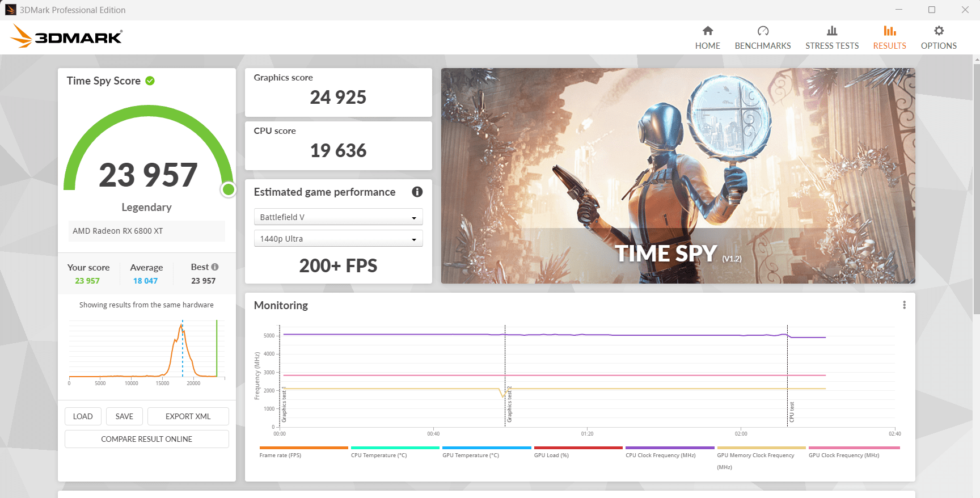
Task: Click the EXPORT XML button
Action: click(188, 416)
